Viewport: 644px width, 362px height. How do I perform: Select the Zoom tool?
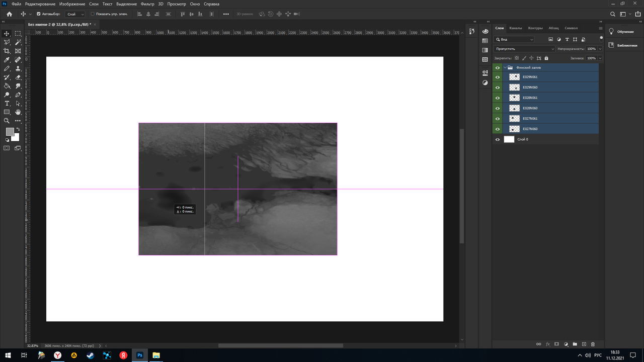pos(7,121)
